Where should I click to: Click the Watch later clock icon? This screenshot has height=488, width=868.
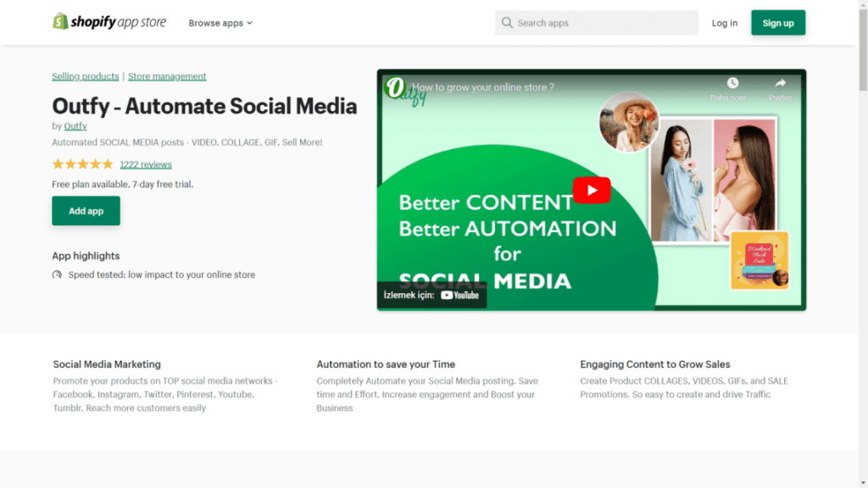pos(732,83)
